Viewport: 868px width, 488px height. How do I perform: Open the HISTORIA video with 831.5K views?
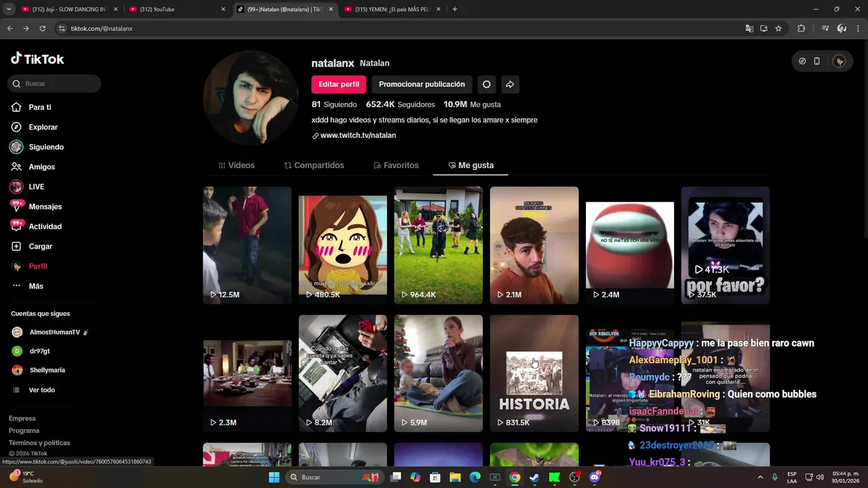pos(534,373)
